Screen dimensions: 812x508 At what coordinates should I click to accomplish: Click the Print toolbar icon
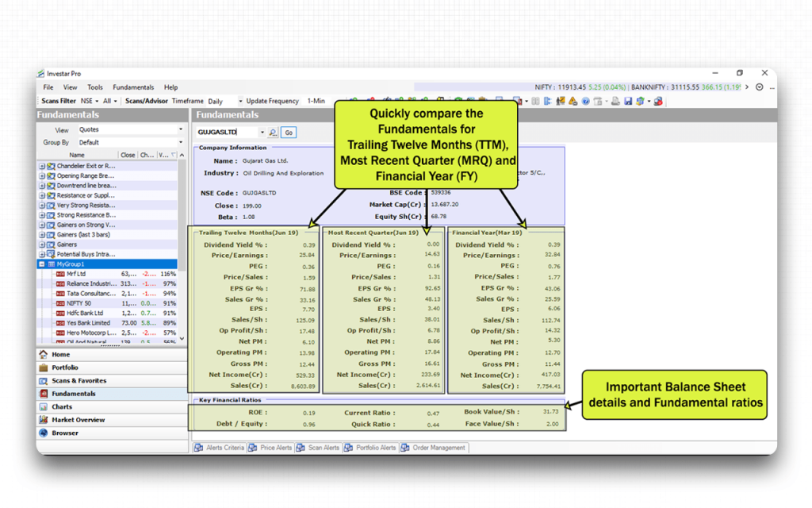[615, 101]
